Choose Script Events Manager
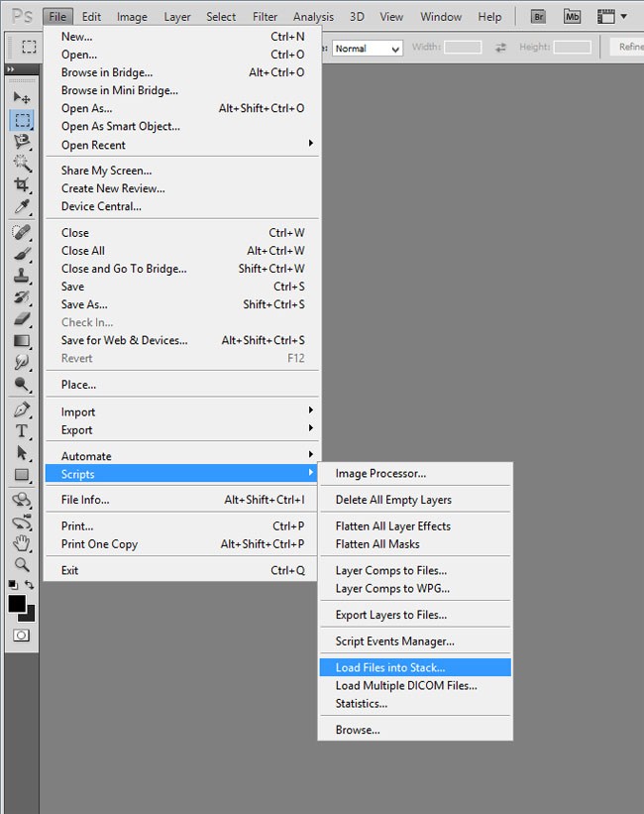 pyautogui.click(x=415, y=640)
